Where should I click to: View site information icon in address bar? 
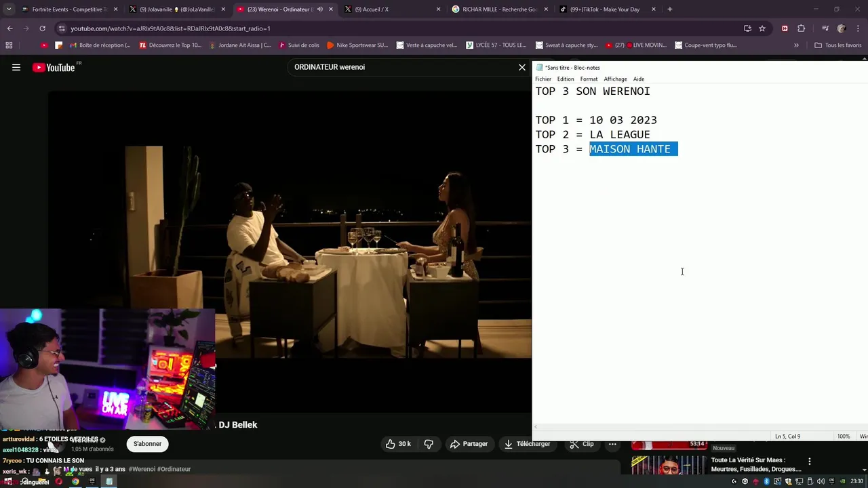[x=62, y=28]
